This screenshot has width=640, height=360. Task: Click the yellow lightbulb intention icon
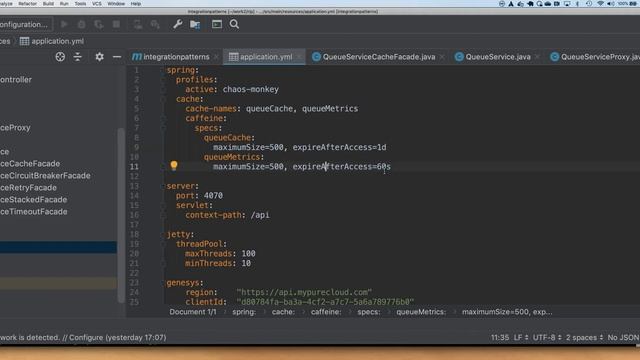(x=174, y=165)
